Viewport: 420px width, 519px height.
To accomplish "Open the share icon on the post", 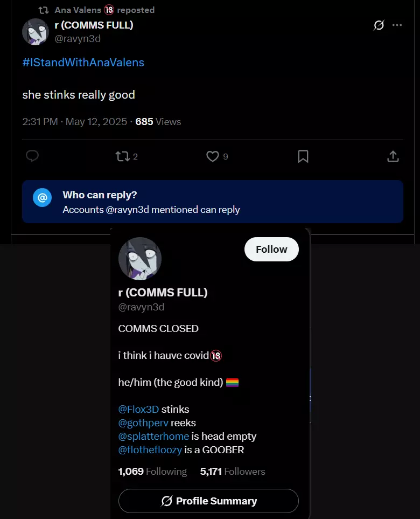I will [393, 156].
